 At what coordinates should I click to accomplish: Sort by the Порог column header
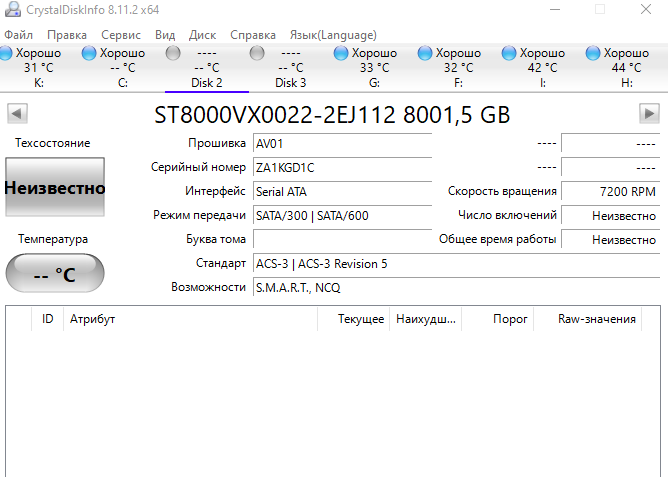(498, 319)
